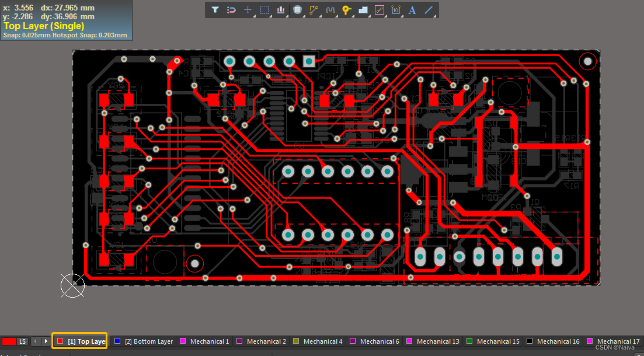The width and height of the screenshot is (644, 356).
Task: Switch to the Mechanical 13 layer tab
Action: coord(433,341)
